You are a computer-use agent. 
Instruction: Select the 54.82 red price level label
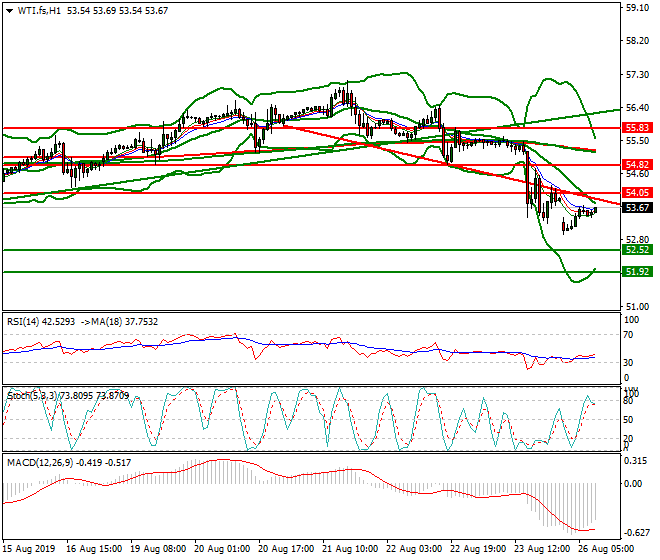pos(637,165)
